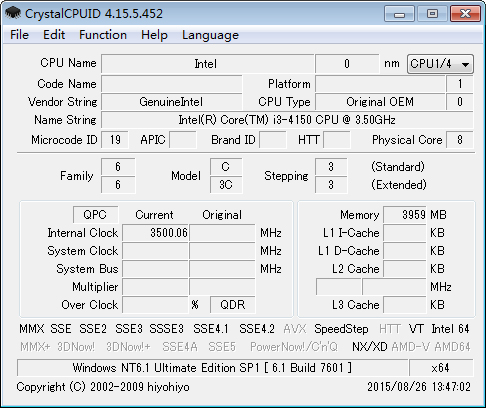The image size is (486, 408).
Task: Click the SSE4.1 feature label
Action: coord(211,329)
